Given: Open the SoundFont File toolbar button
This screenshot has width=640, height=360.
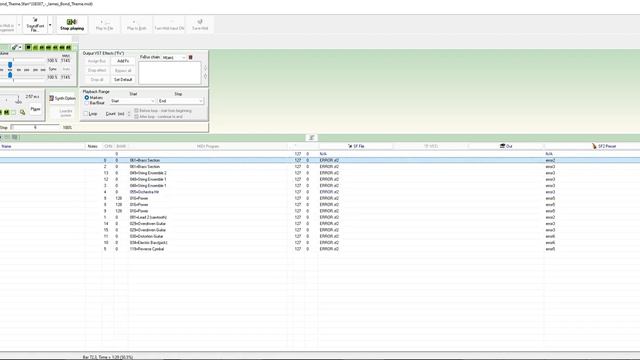Looking at the screenshot, I should tap(35, 24).
